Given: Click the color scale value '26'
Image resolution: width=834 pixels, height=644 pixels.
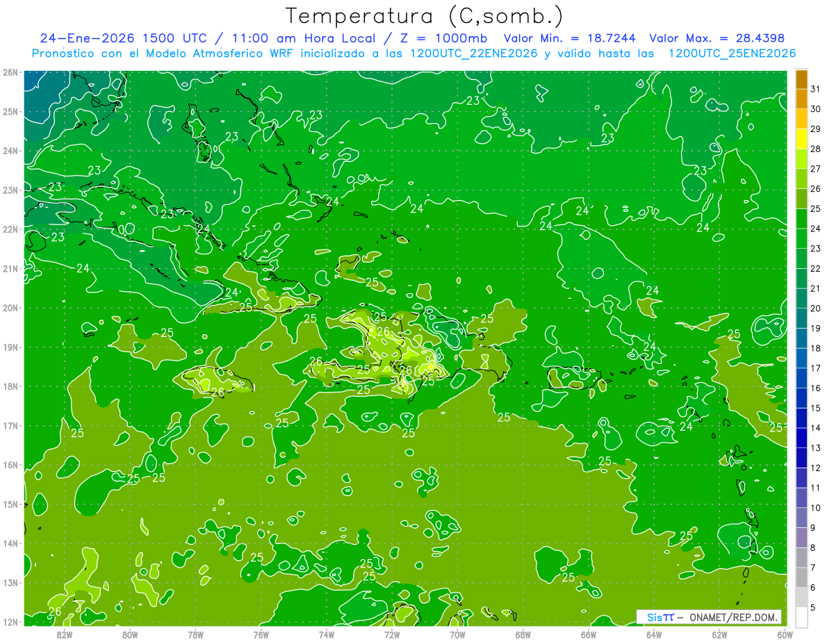Looking at the screenshot, I should tap(815, 189).
